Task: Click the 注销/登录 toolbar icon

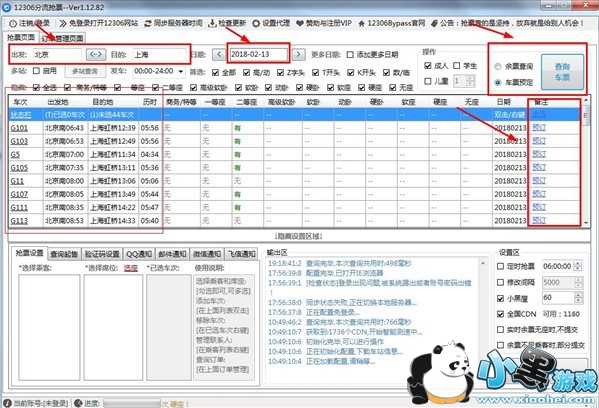Action: click(13, 23)
